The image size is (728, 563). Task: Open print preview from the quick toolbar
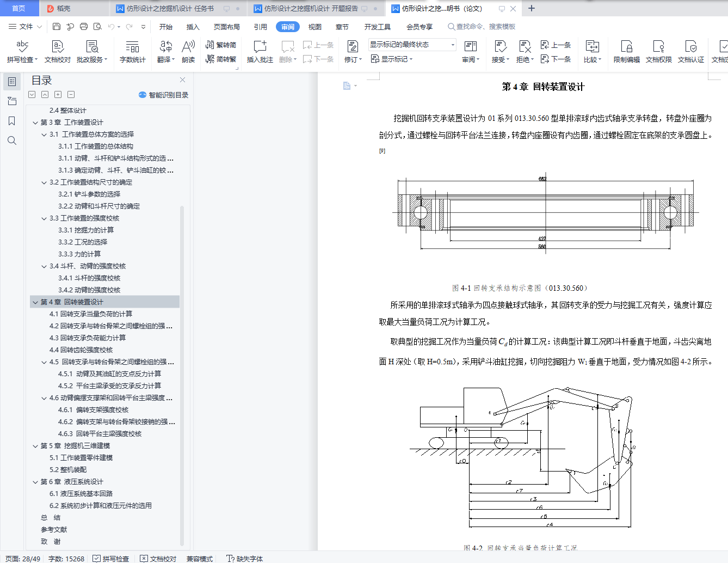(97, 27)
